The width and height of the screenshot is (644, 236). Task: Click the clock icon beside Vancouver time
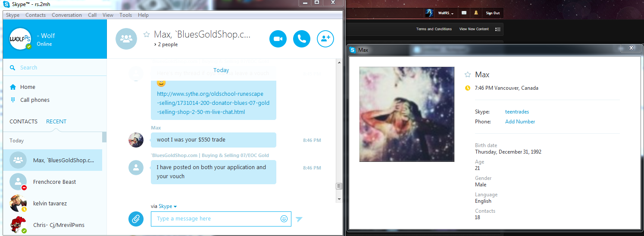pyautogui.click(x=468, y=88)
